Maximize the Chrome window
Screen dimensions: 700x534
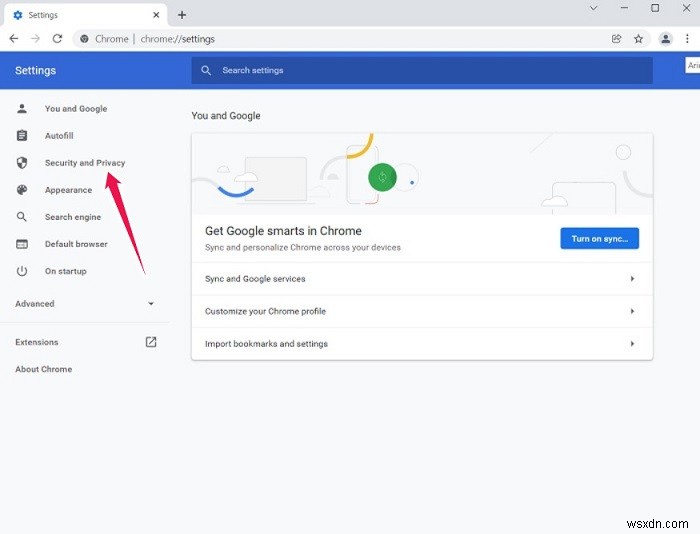pos(655,8)
